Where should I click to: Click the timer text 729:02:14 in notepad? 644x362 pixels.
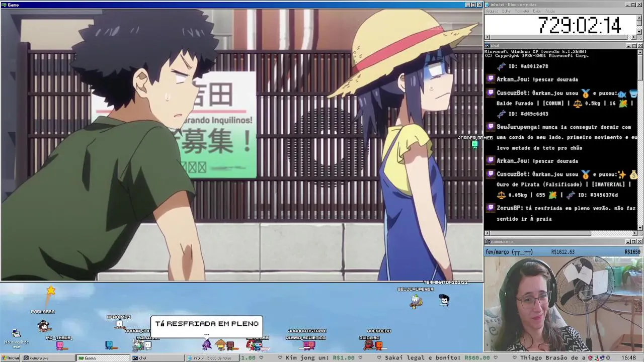(580, 25)
